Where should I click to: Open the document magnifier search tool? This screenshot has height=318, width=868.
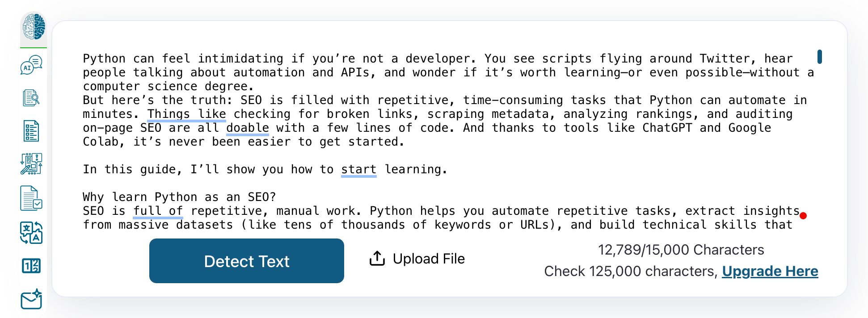[x=31, y=98]
